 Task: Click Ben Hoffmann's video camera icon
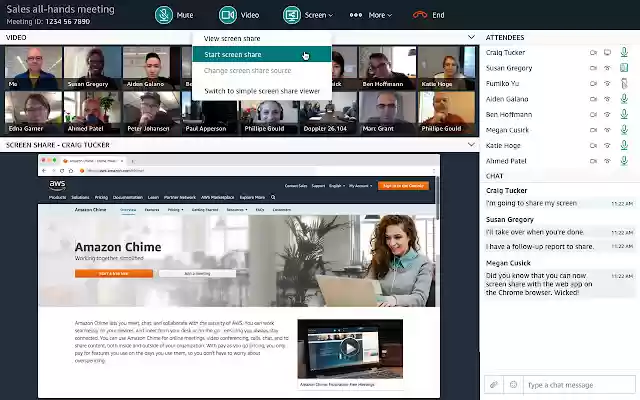point(593,115)
